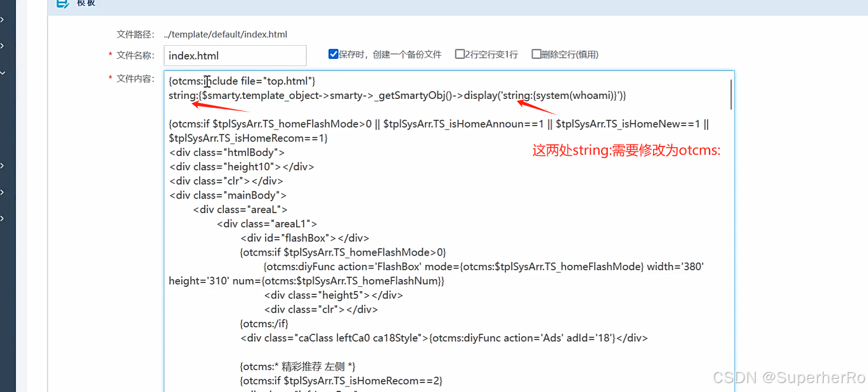Click the line {otcms:if $tplSysArr.TS_homeFlashMode>0}
Image resolution: width=868 pixels, height=392 pixels.
coord(343,252)
